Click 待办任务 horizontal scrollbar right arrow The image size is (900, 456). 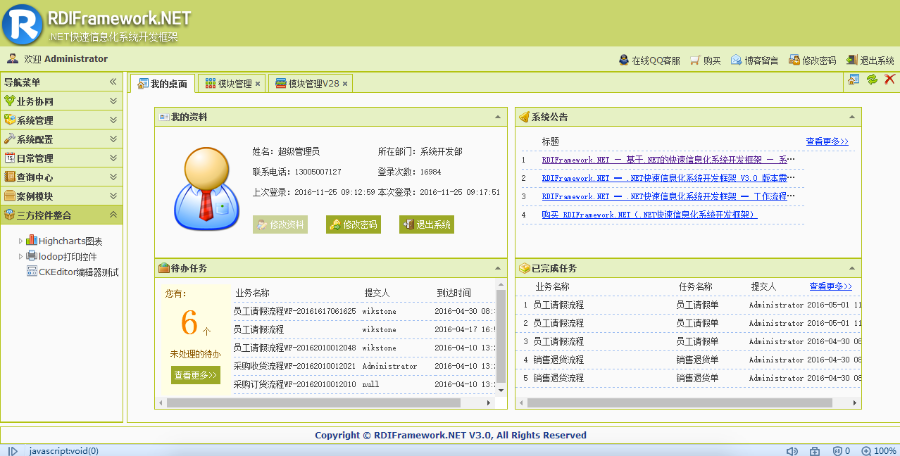[489, 403]
